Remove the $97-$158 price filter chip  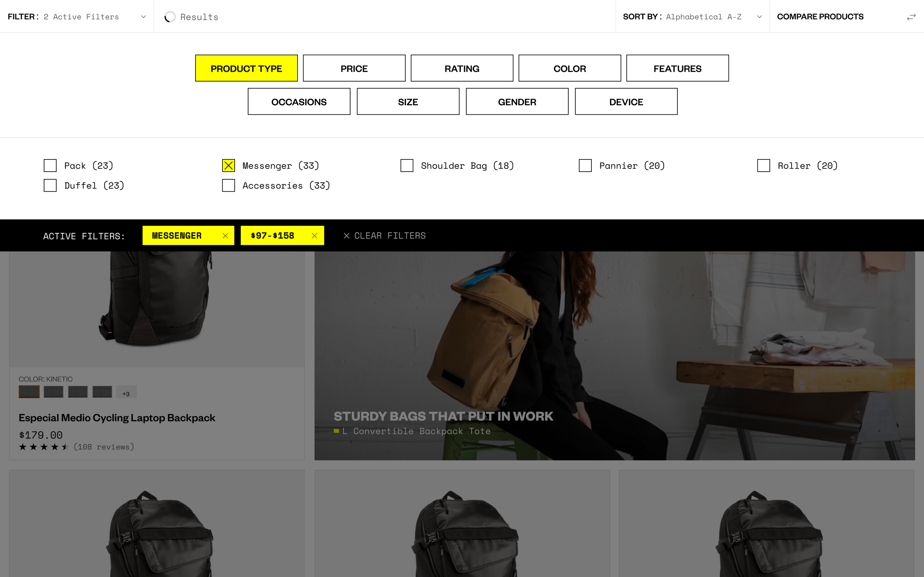[314, 236]
